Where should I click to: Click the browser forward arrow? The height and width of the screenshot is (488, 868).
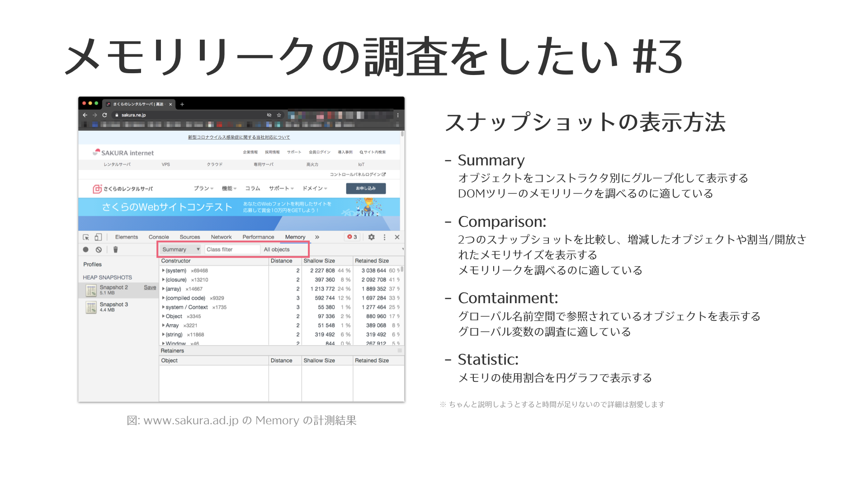[95, 115]
